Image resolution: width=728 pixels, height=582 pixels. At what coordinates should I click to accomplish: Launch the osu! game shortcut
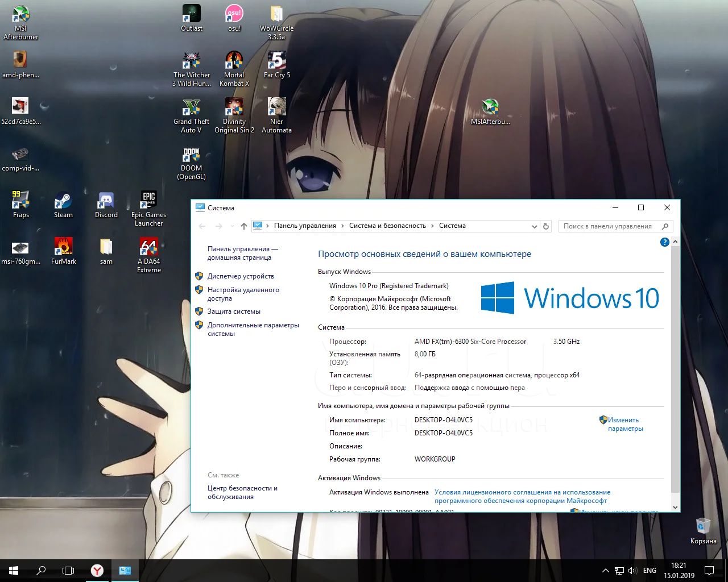pos(234,18)
